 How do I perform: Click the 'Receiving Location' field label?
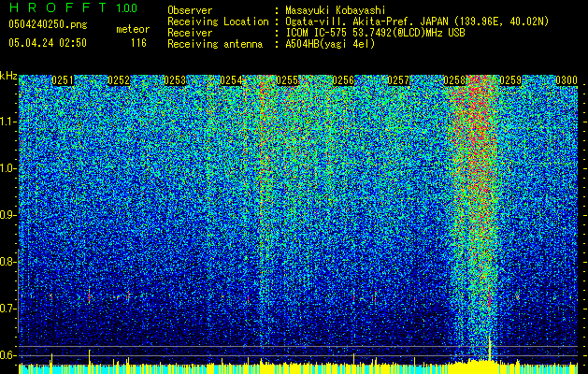tap(218, 22)
